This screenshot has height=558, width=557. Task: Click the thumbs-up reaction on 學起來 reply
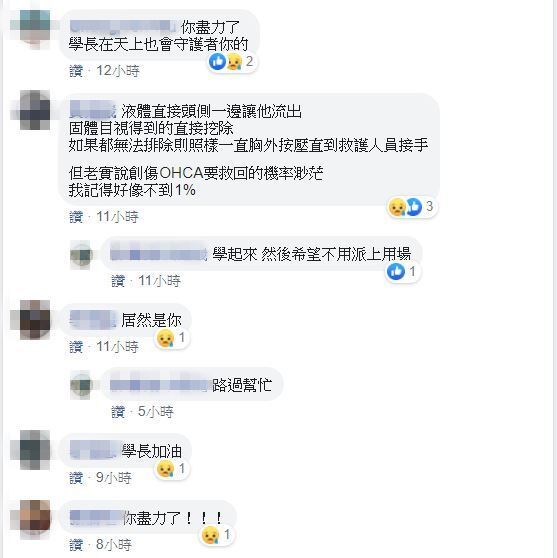click(x=396, y=272)
